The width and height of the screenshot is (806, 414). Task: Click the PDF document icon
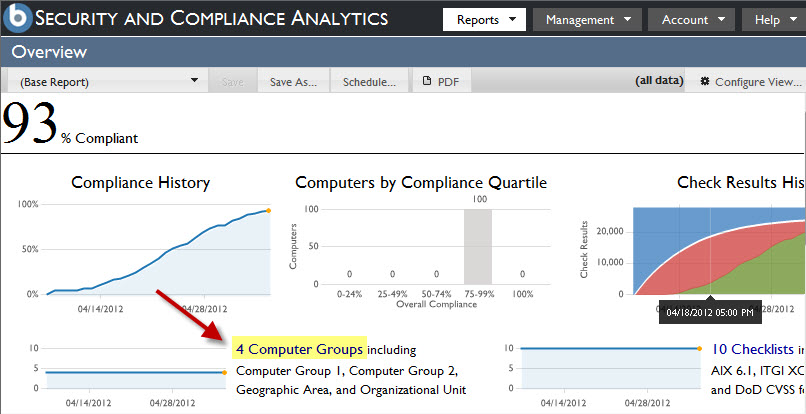(x=427, y=81)
